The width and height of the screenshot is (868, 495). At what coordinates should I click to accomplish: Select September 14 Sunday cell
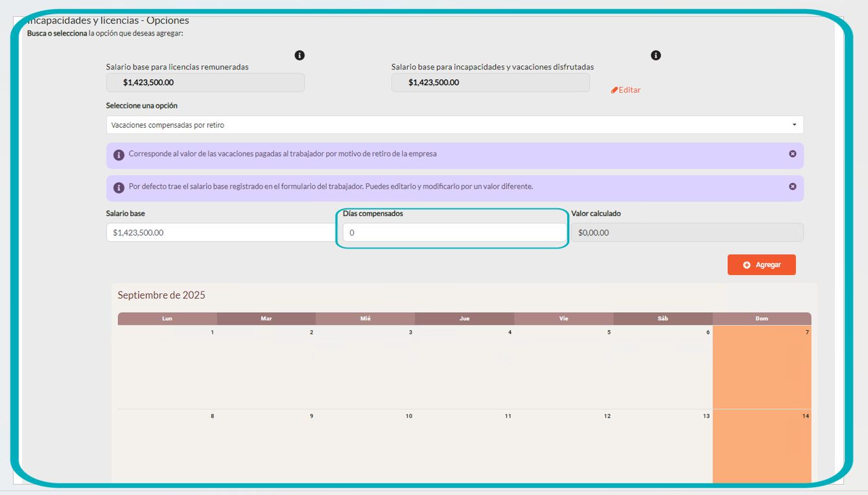(762, 448)
